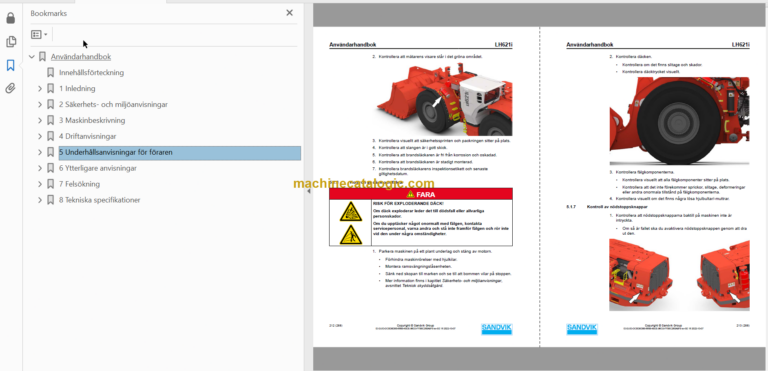Click the tire inspection image on right page

(679, 121)
